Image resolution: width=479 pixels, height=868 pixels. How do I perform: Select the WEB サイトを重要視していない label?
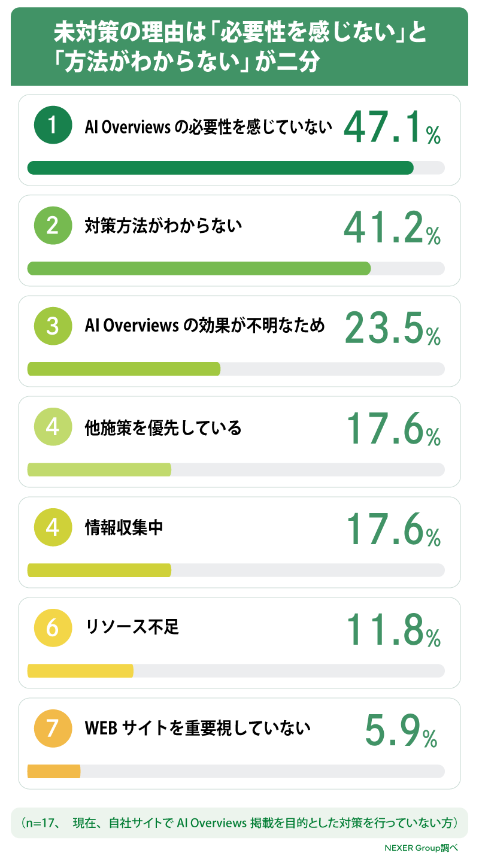(x=198, y=729)
